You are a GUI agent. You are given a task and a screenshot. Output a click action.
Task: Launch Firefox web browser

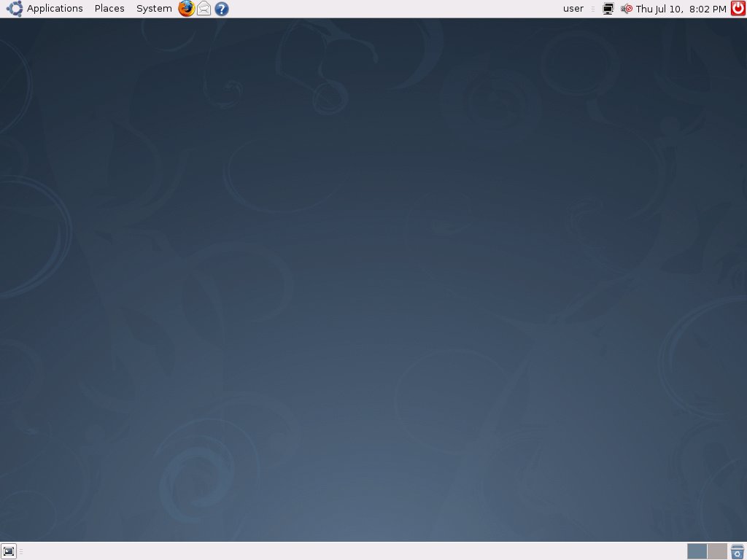point(186,9)
